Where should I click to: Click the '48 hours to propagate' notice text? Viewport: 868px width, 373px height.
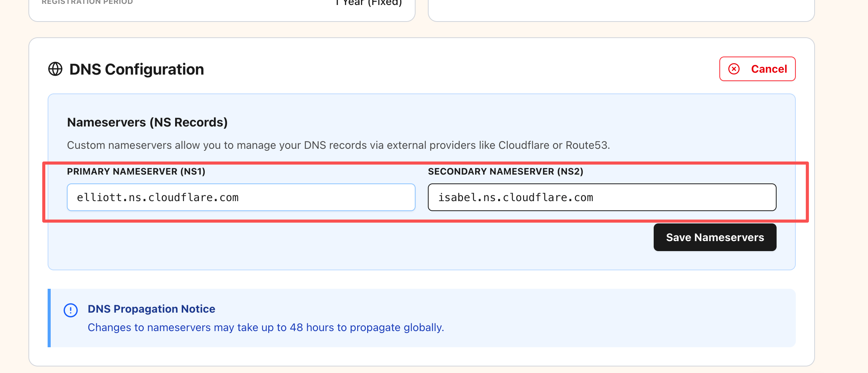pos(266,328)
